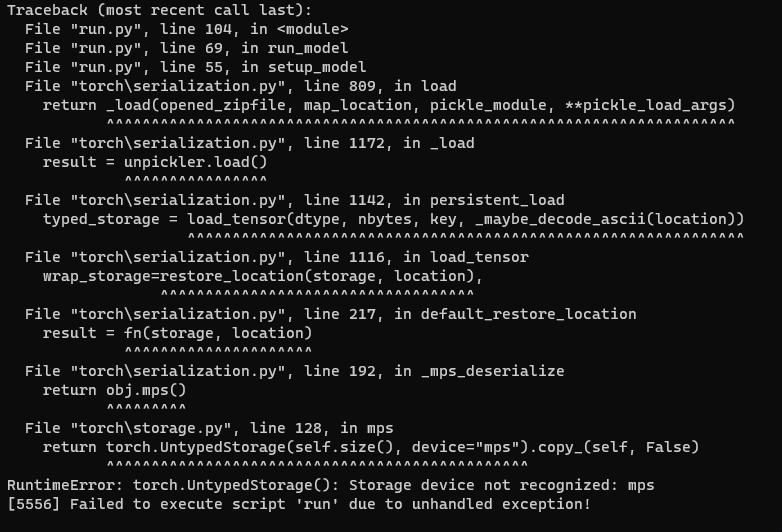Click the run.py line 69 run_model frame

click(186, 48)
